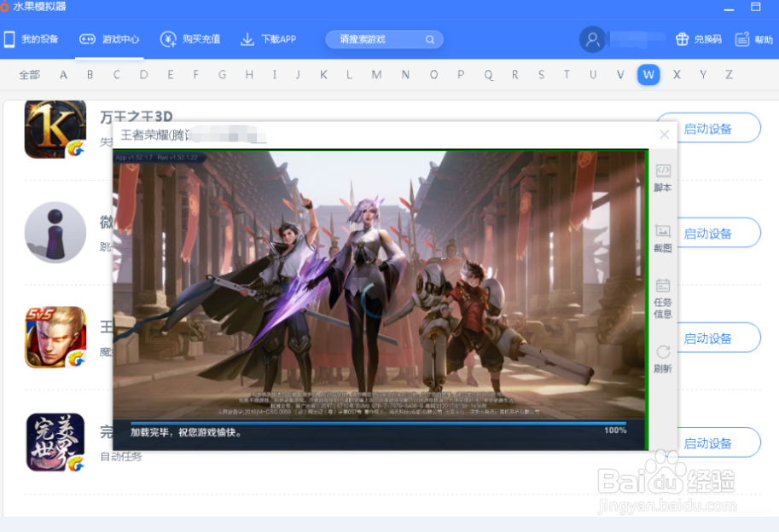Click 启动设备 for 5v5 game row

click(719, 338)
